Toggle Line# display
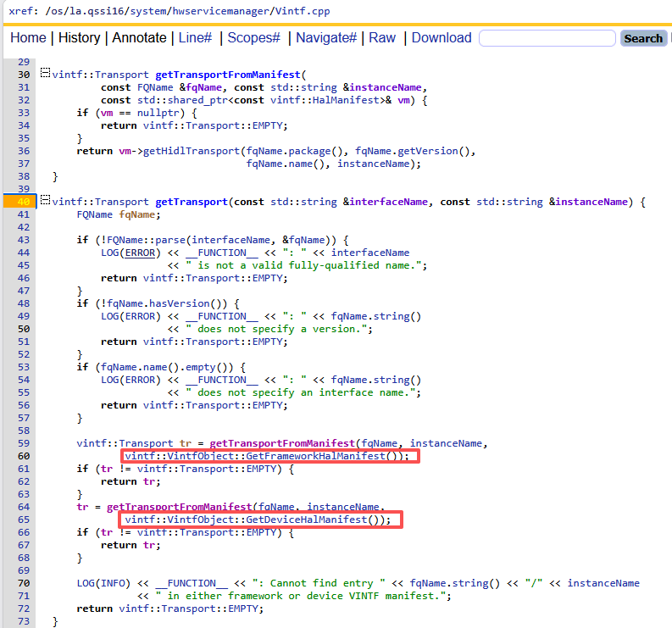 click(x=196, y=38)
